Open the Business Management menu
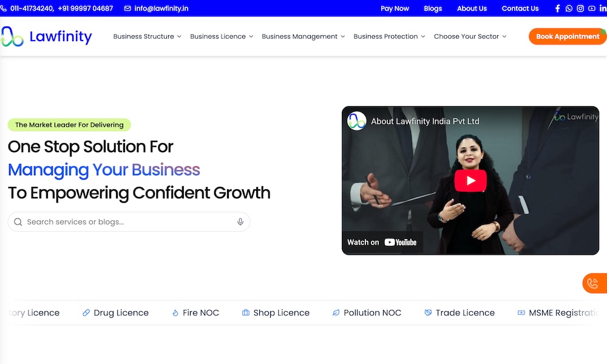 (x=303, y=36)
